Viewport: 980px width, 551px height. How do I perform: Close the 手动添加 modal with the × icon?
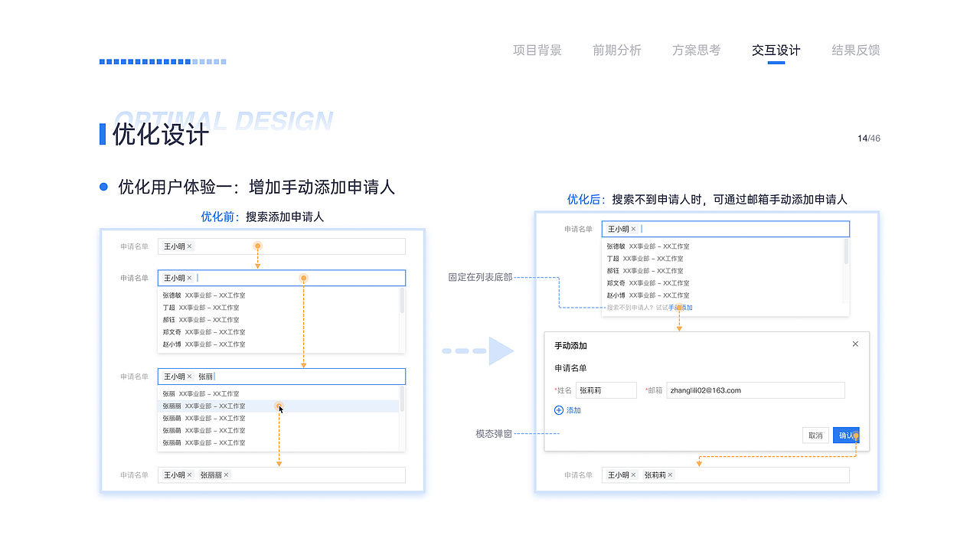[x=855, y=344]
